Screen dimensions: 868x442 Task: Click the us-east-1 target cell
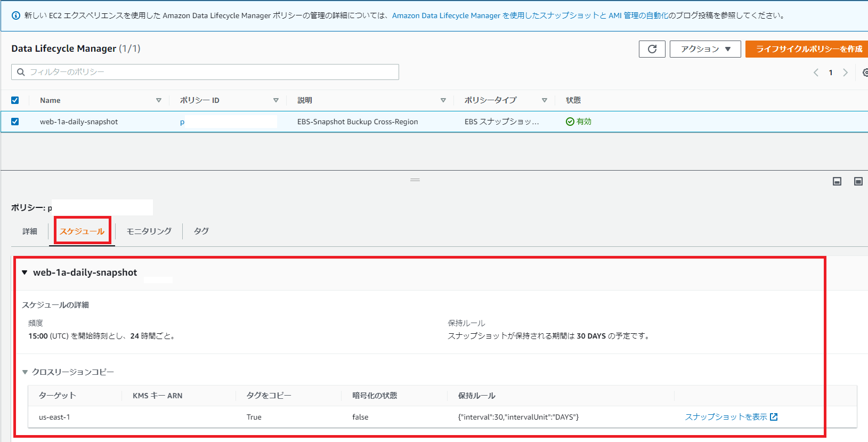pos(54,417)
